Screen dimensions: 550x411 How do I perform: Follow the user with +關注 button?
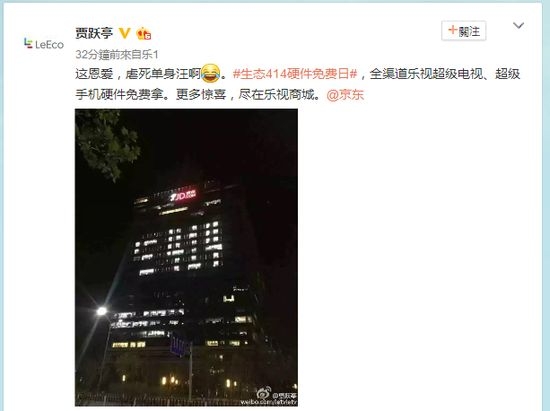click(464, 31)
